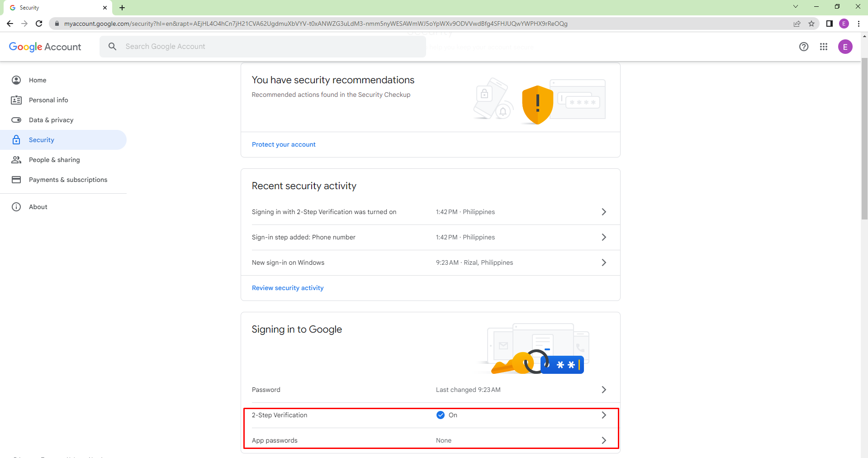Open Payments & subscriptions in the sidebar
Viewport: 868px width, 458px height.
pos(63,180)
